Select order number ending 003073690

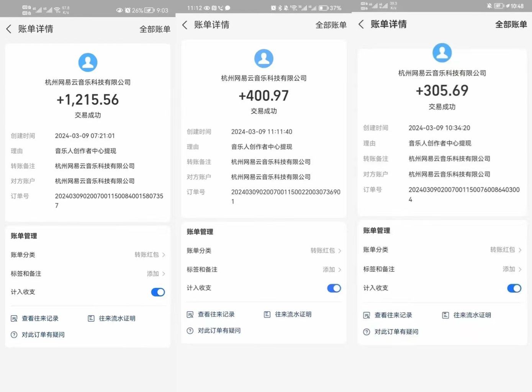(286, 197)
